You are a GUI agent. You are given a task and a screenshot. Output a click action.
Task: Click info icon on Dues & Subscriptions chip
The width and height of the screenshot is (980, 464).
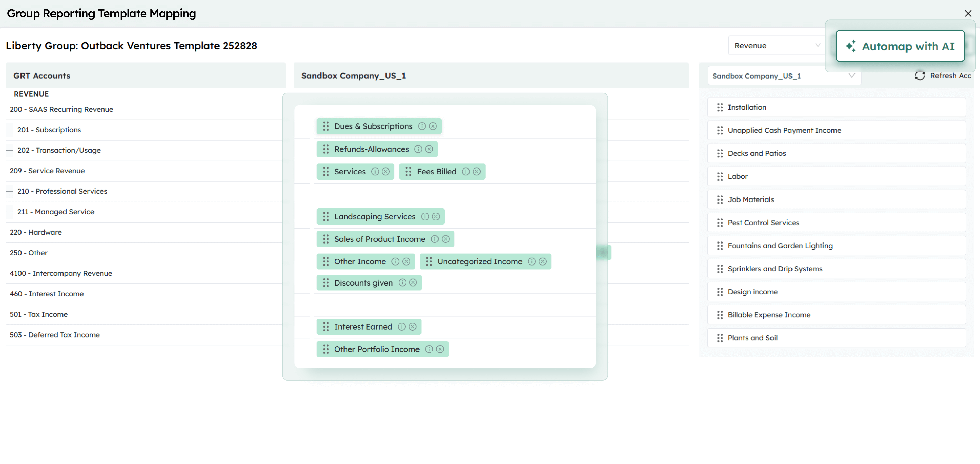(x=422, y=126)
